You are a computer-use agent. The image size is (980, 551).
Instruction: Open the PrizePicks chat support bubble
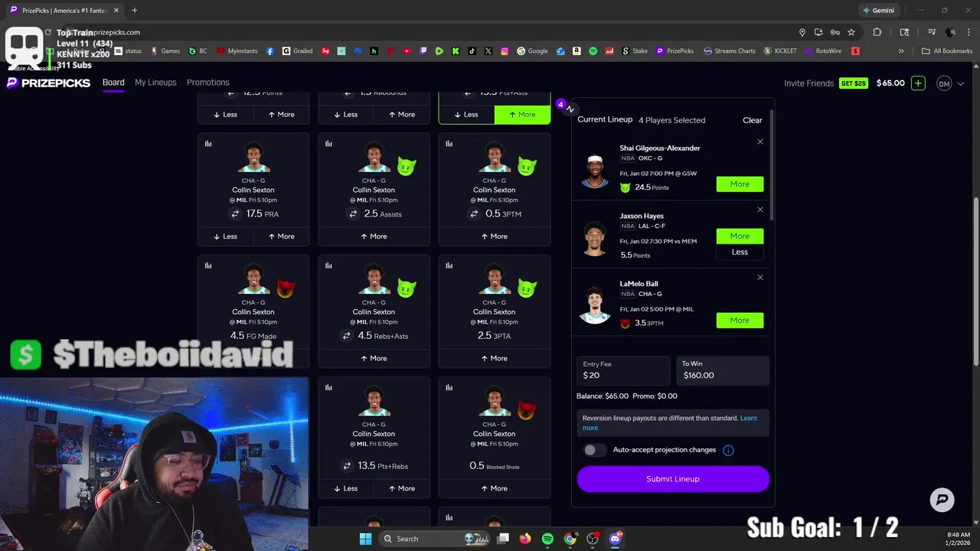[942, 500]
